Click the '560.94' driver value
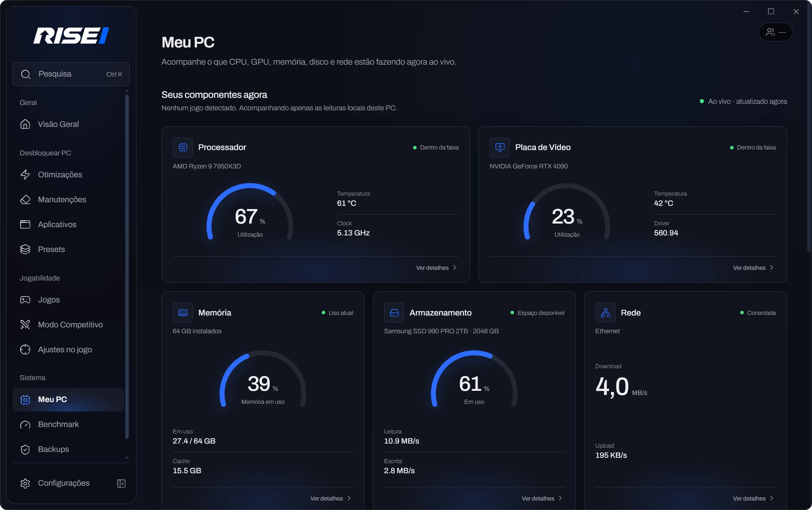The height and width of the screenshot is (510, 812). [x=666, y=233]
